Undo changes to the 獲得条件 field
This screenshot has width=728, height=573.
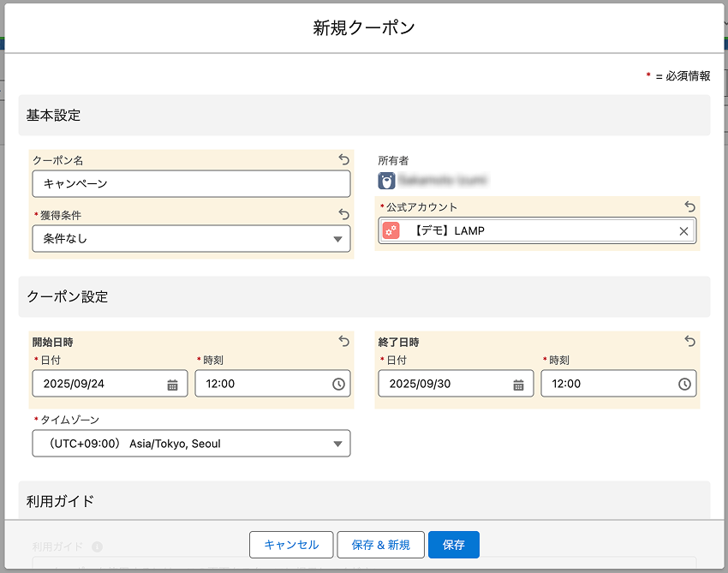[x=343, y=214]
